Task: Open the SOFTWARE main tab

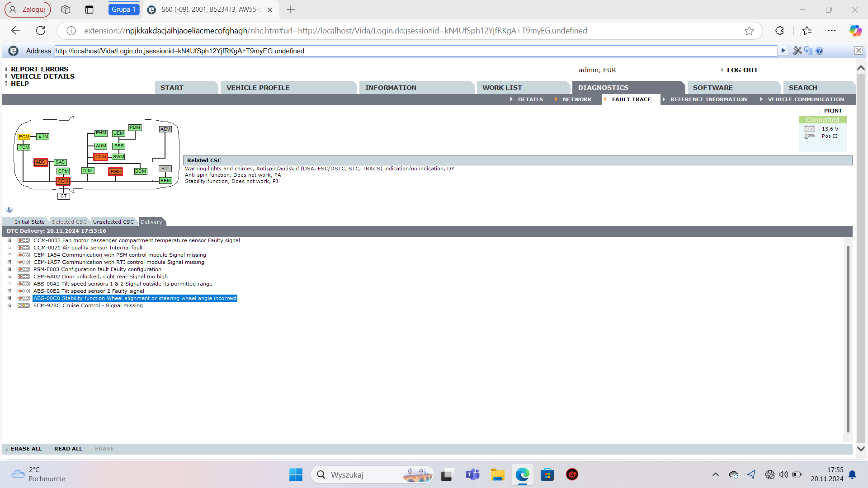Action: coord(712,88)
